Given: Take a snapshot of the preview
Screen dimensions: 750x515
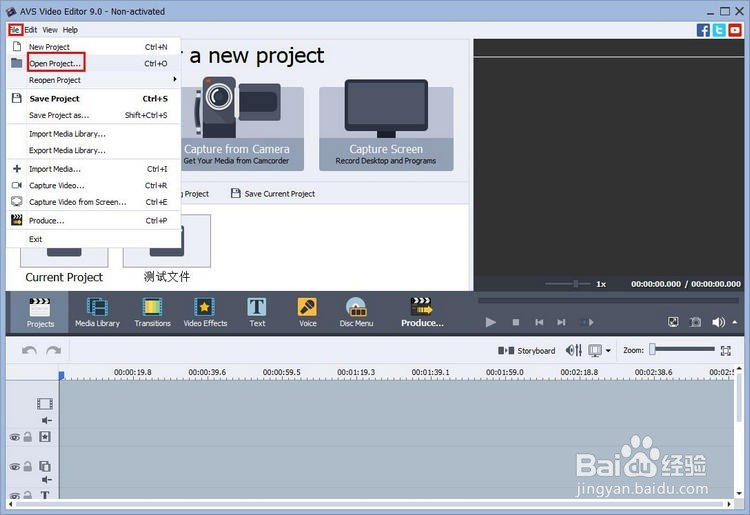Looking at the screenshot, I should [x=695, y=322].
